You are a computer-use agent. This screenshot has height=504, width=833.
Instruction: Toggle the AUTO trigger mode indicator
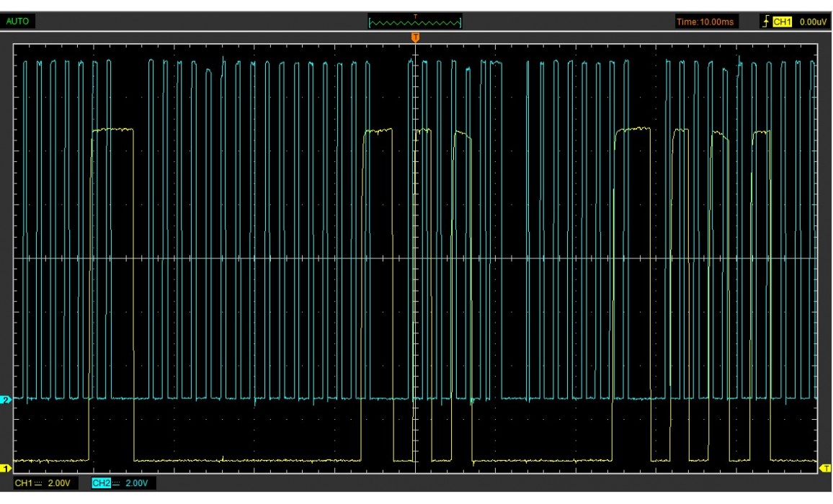pos(18,22)
